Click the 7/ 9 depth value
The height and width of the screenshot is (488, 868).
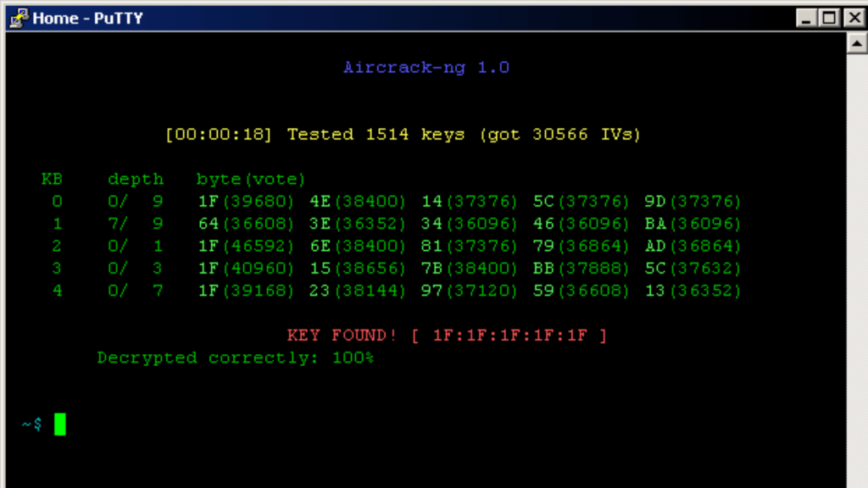click(x=136, y=224)
